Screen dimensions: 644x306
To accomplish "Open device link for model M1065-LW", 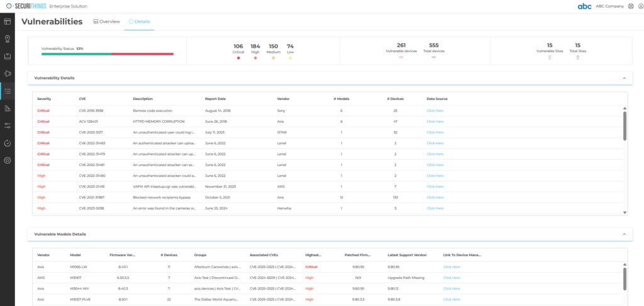I will 452,267.
